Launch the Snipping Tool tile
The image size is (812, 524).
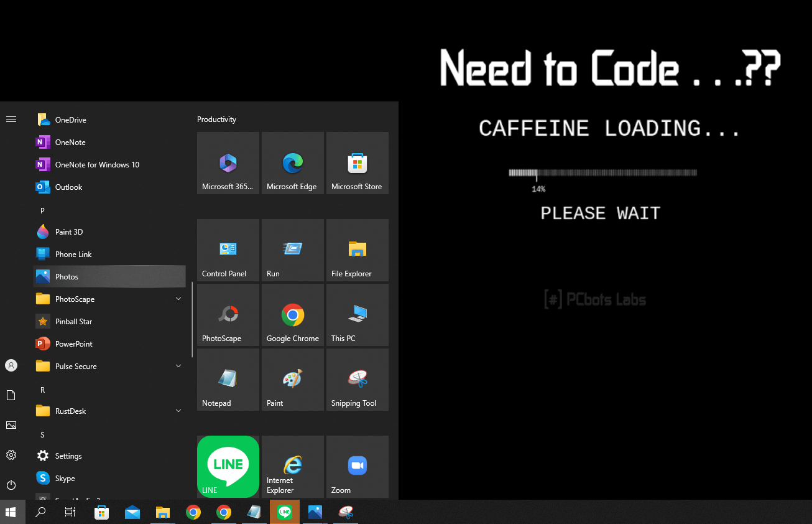tap(357, 380)
